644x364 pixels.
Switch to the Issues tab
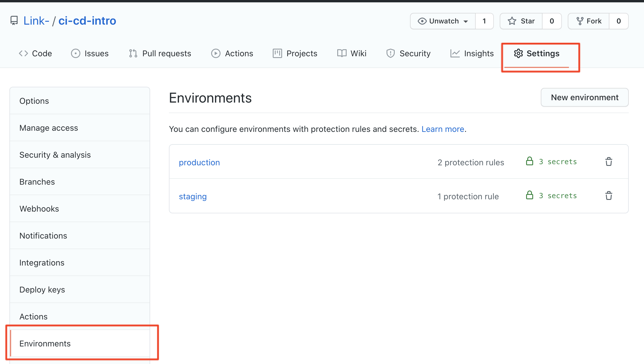[x=90, y=53]
